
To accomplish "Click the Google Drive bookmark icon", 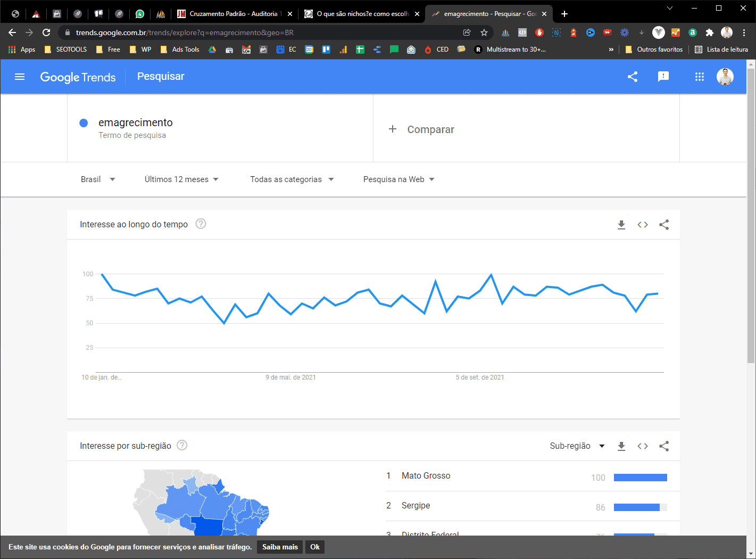I will [x=212, y=50].
